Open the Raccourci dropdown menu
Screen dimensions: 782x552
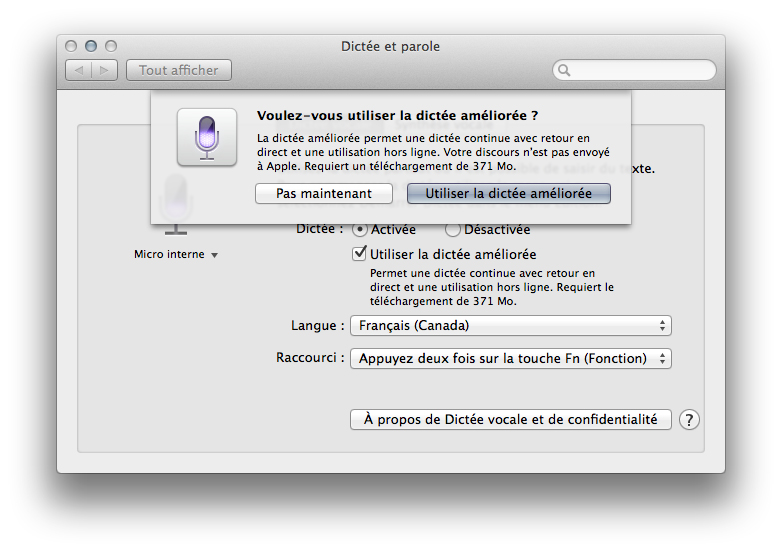click(x=511, y=359)
